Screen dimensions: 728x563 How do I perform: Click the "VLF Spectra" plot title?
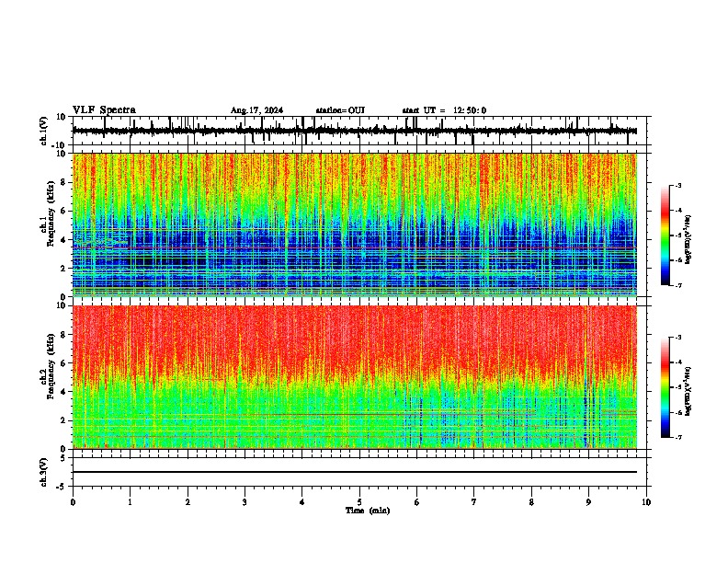(x=104, y=110)
